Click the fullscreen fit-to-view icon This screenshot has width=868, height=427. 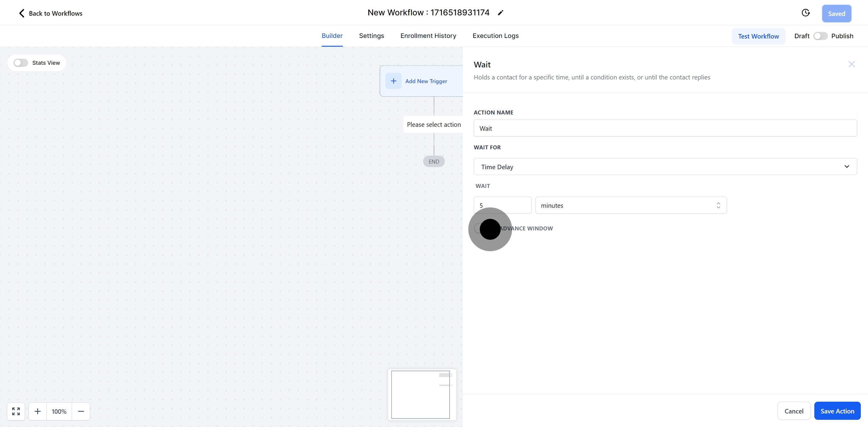16,411
